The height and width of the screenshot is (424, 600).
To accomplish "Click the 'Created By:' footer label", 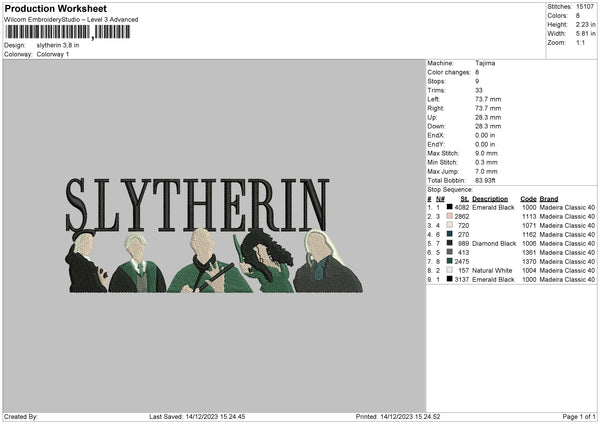I will [21, 417].
